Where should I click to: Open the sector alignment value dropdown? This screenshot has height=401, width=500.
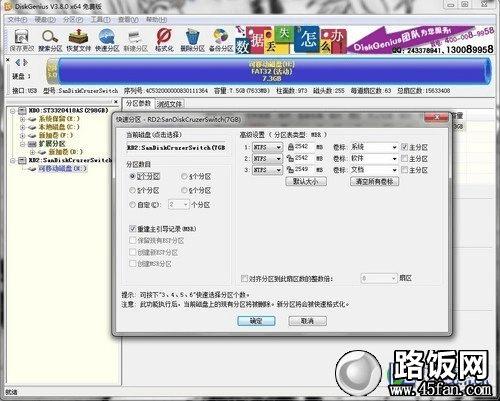(379, 278)
